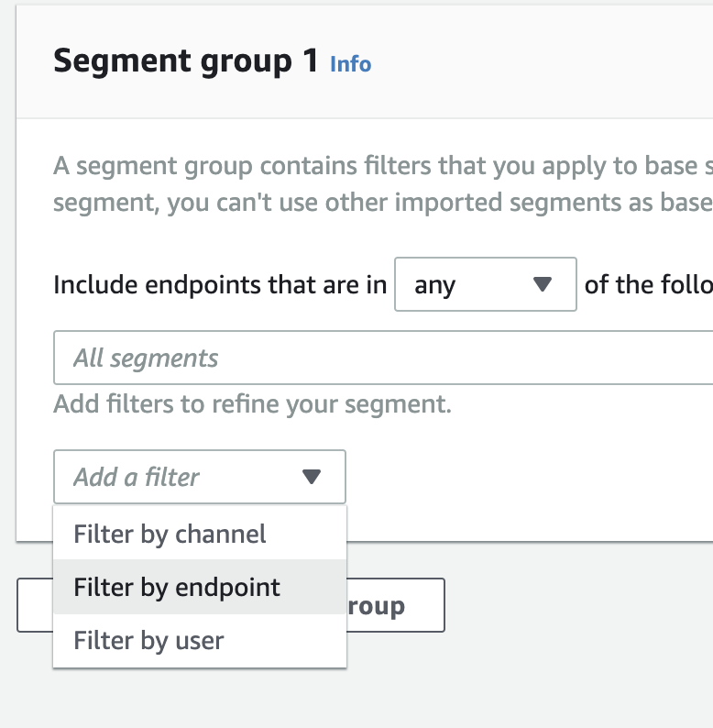
Task: Click the Segment group 1 heading
Action: [186, 61]
